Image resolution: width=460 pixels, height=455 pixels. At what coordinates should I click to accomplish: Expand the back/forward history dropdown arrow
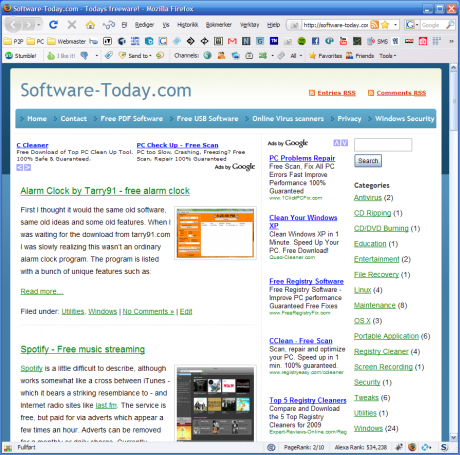39,25
